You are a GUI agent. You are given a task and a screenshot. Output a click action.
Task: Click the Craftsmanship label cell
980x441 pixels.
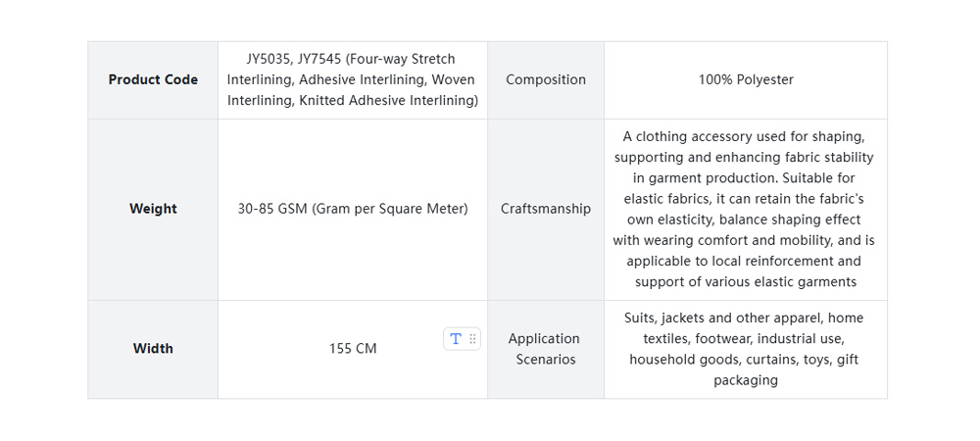546,209
